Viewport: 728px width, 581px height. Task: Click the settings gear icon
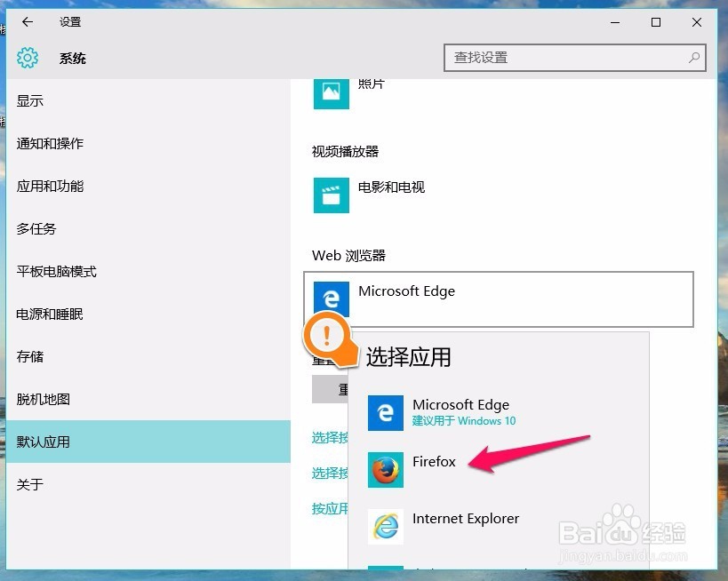pyautogui.click(x=28, y=58)
